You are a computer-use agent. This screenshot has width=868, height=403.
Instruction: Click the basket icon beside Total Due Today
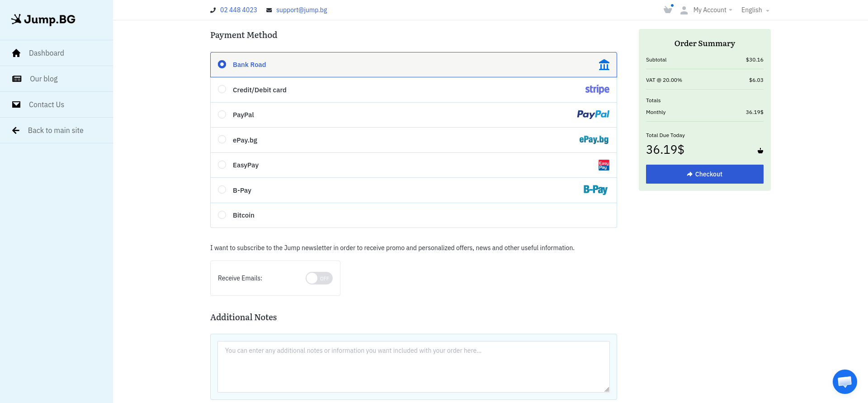760,151
